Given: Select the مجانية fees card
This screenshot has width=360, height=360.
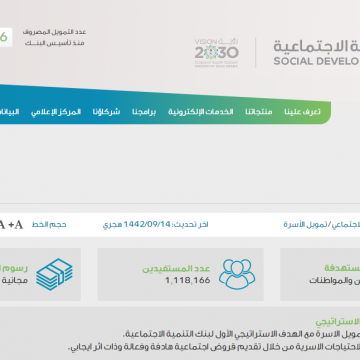Looking at the screenshot, I should pos(40,274).
